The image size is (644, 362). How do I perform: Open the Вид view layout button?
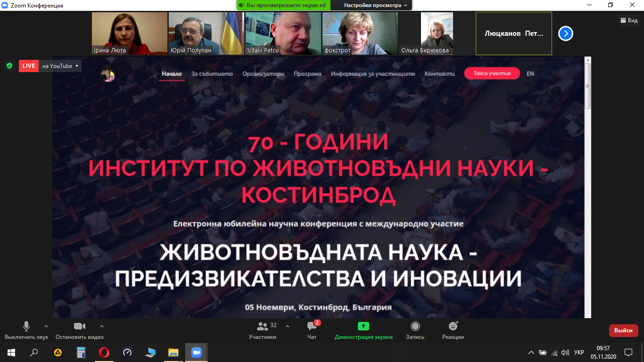pos(629,20)
